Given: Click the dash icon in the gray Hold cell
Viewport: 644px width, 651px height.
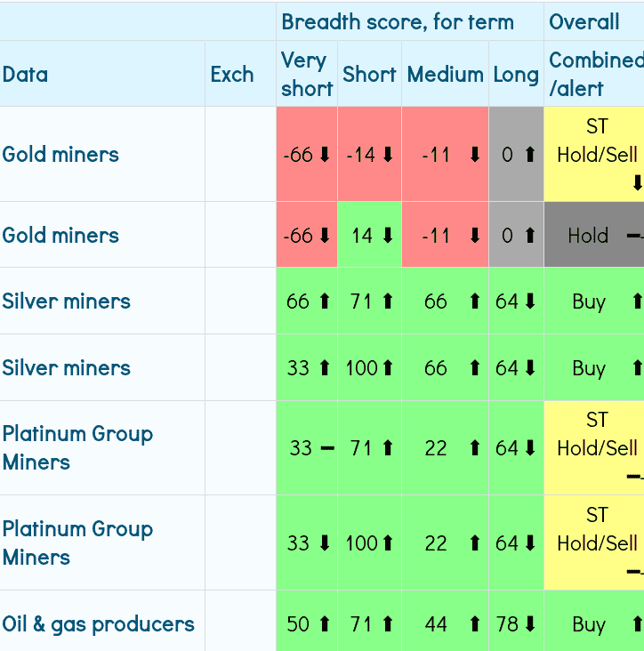Looking at the screenshot, I should [x=634, y=236].
